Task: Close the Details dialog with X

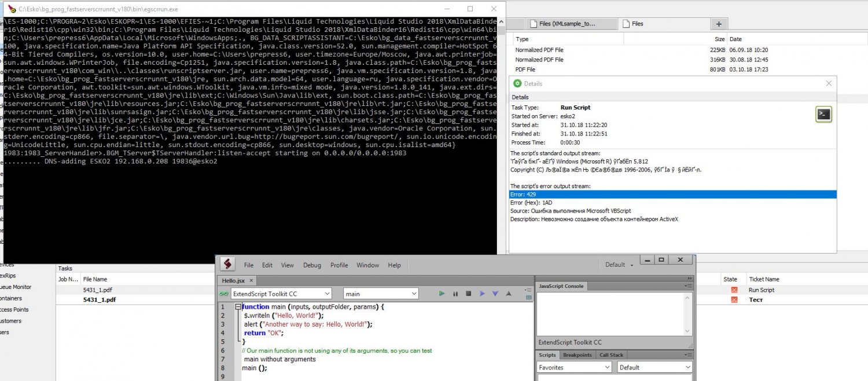Action: 829,83
